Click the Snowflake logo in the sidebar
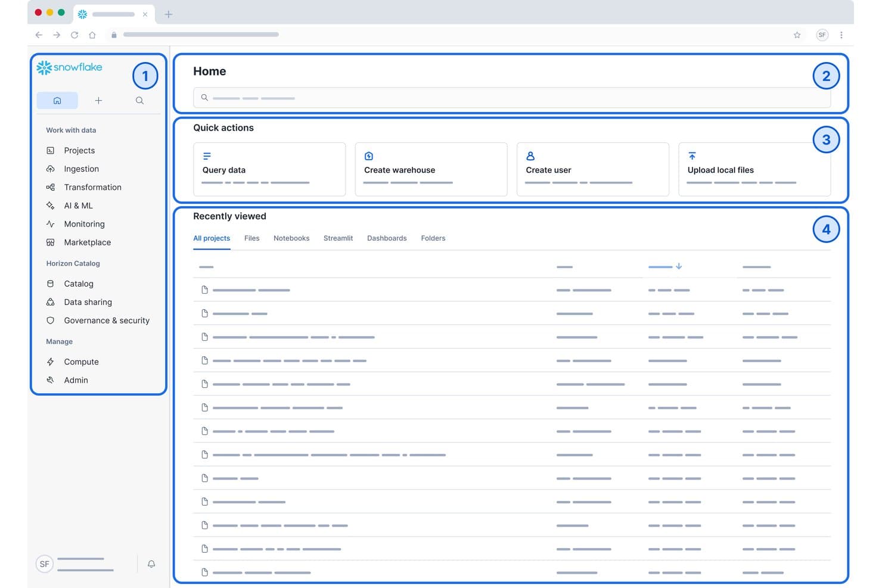 coord(69,67)
